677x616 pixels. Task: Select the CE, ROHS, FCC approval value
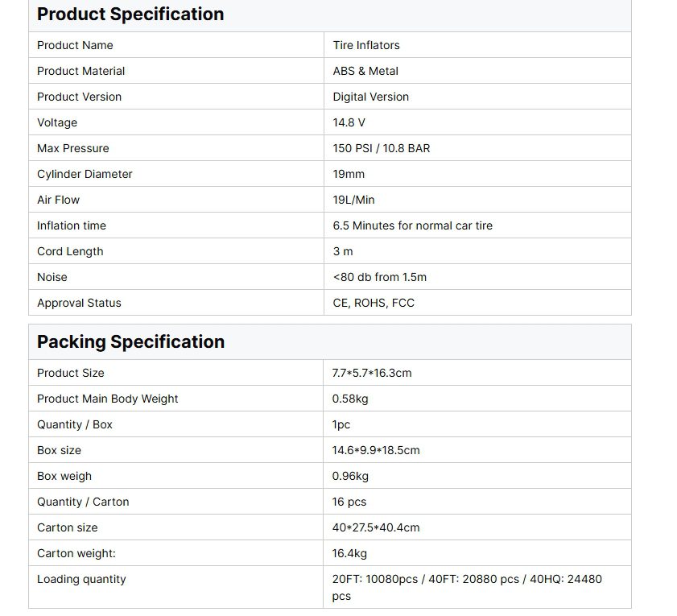coord(374,303)
